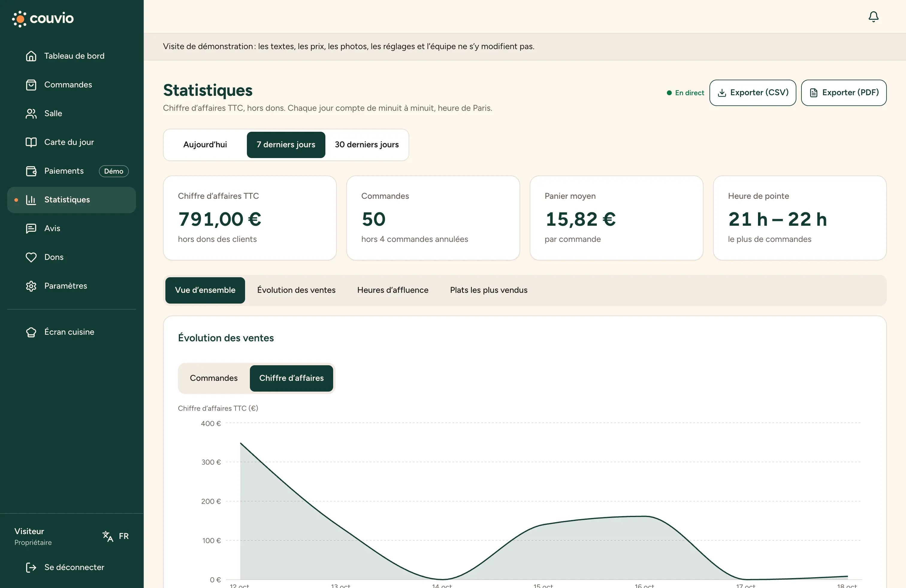The height and width of the screenshot is (588, 906).
Task: Select the 7 derniers jours period
Action: coord(286,145)
